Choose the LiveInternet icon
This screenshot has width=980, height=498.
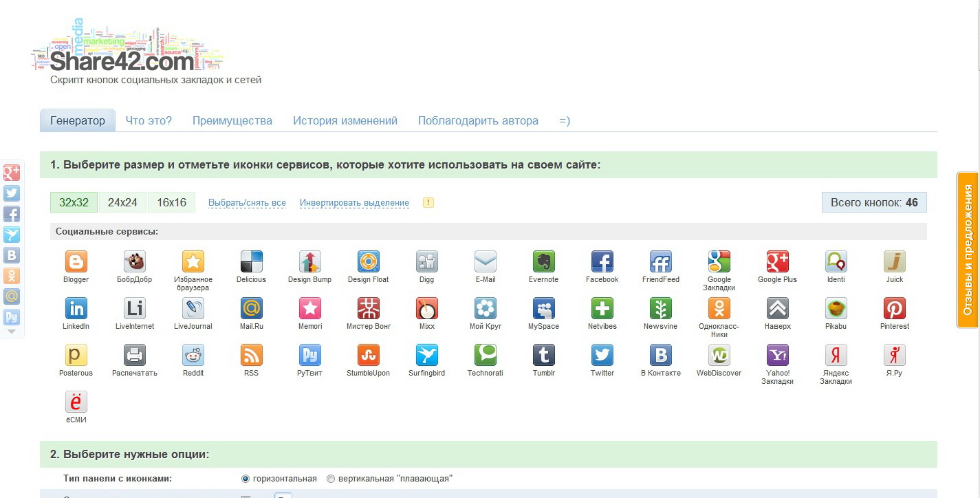click(x=135, y=308)
